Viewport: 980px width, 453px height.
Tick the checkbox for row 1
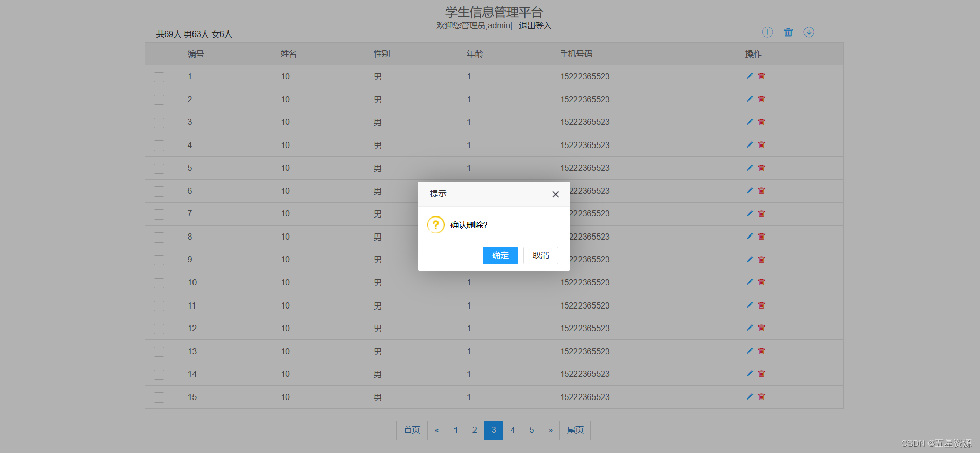(159, 77)
